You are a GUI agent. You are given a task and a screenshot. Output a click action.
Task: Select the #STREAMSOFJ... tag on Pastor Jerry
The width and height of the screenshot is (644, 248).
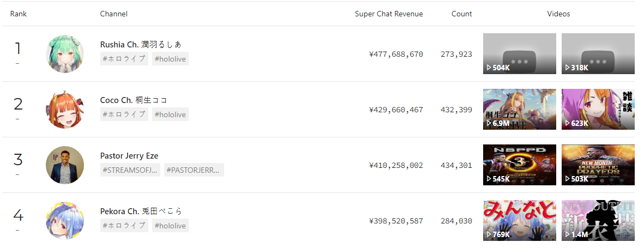130,170
